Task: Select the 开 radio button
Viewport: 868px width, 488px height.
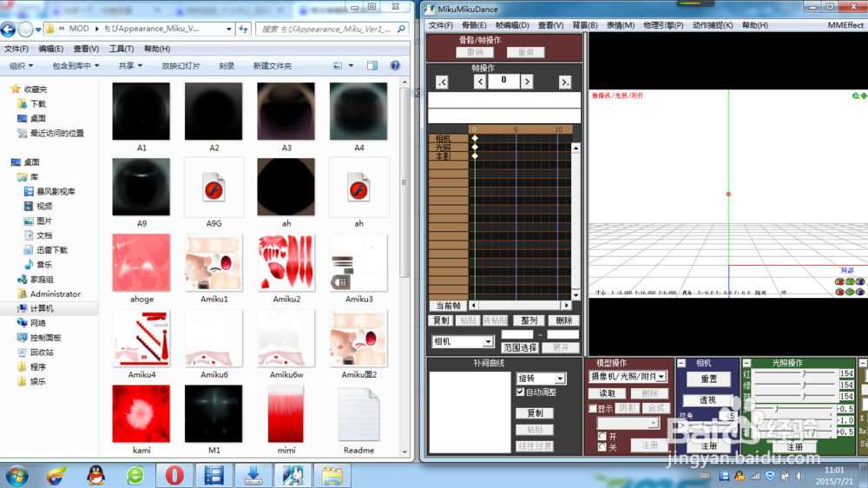Action: (602, 437)
